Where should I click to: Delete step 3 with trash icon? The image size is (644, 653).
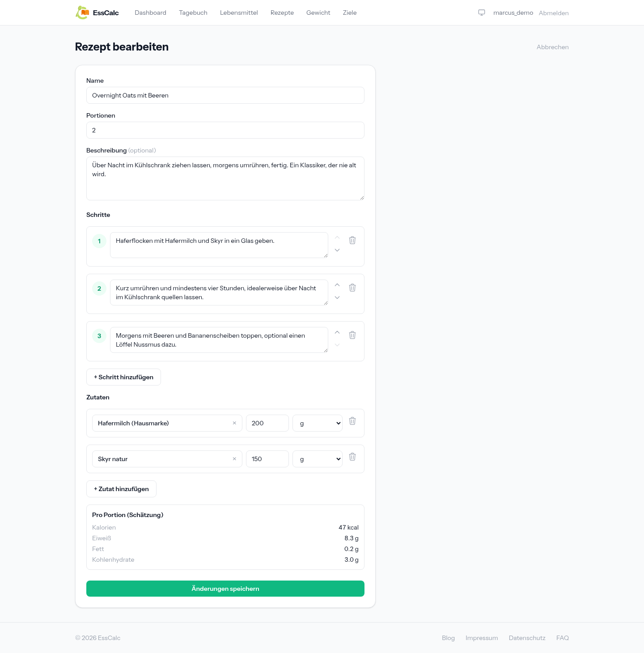tap(352, 335)
